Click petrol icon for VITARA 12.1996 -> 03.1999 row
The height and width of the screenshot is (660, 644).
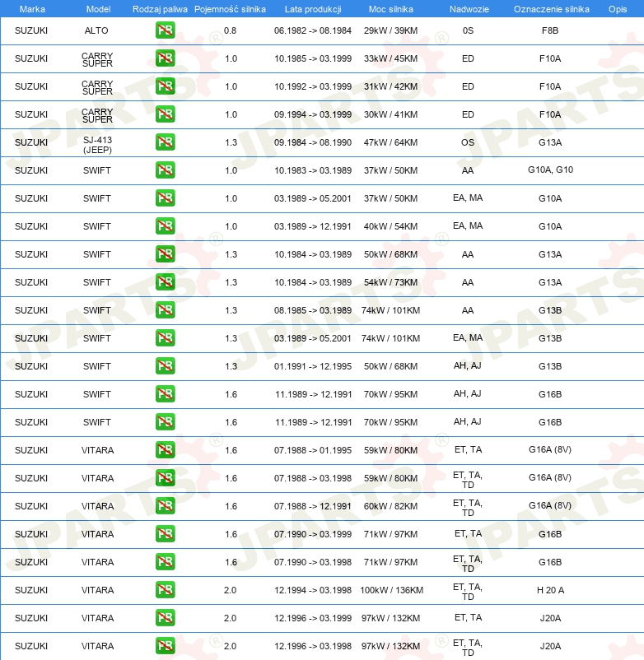(165, 618)
